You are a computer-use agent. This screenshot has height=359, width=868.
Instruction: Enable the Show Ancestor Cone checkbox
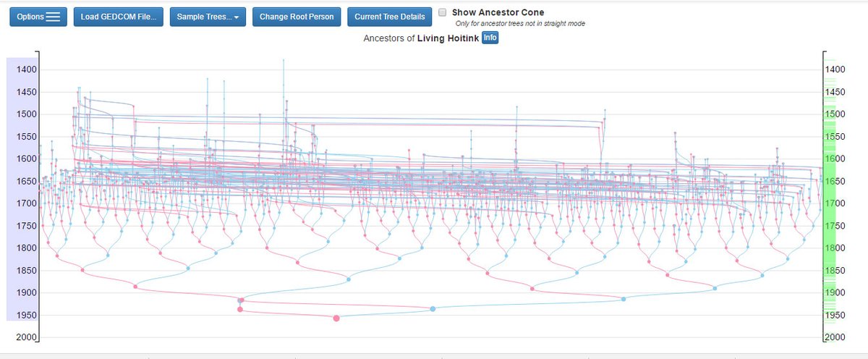[x=443, y=12]
